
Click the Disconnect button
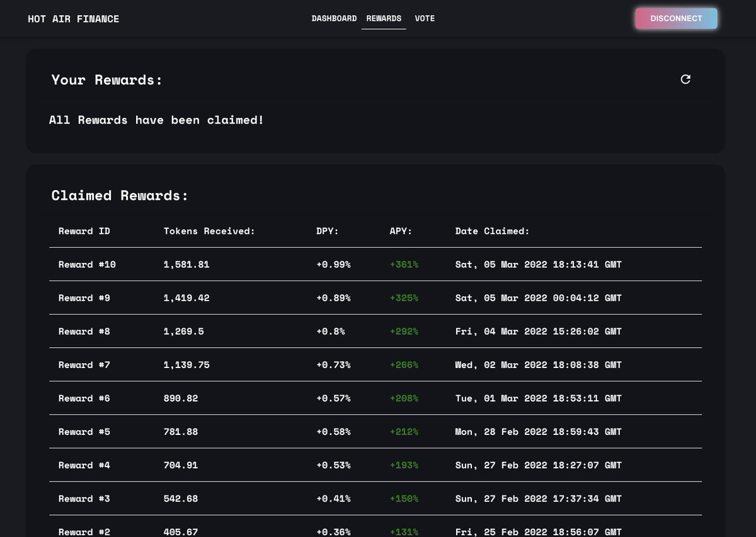point(676,19)
